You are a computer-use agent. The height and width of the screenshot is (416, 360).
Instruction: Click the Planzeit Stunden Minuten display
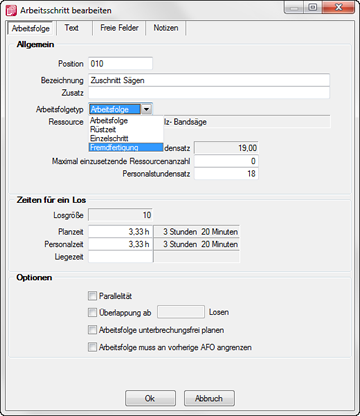196,232
